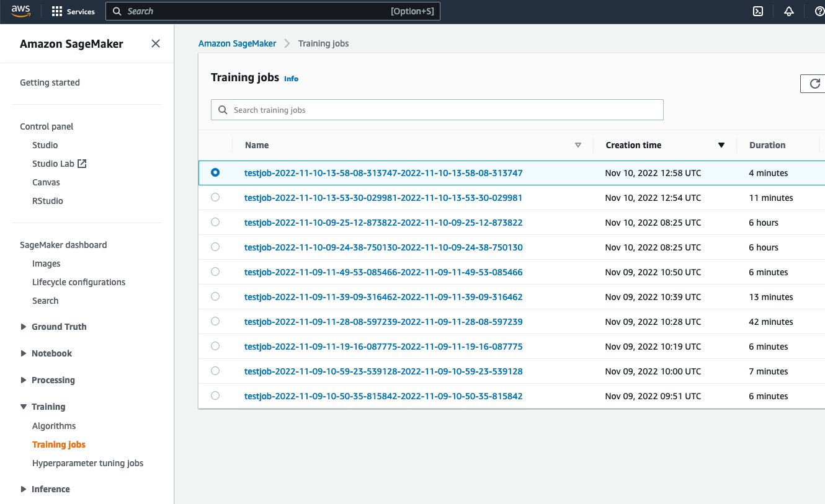The height and width of the screenshot is (504, 825).
Task: Select radio for testjob-2022-11-10-09-24-38-750130
Action: coord(215,247)
